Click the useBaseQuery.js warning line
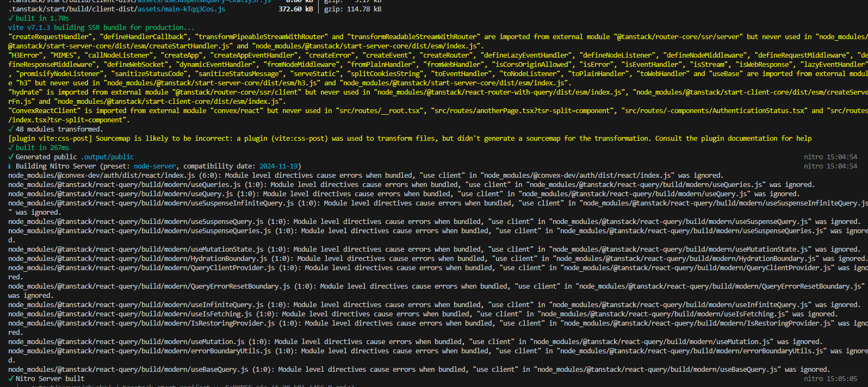 [x=419, y=369]
